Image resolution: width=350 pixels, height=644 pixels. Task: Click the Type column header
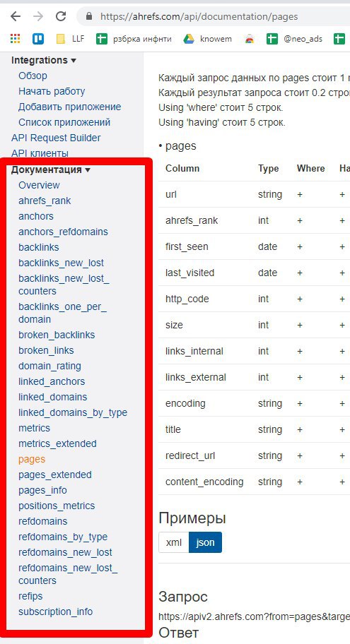coord(268,168)
